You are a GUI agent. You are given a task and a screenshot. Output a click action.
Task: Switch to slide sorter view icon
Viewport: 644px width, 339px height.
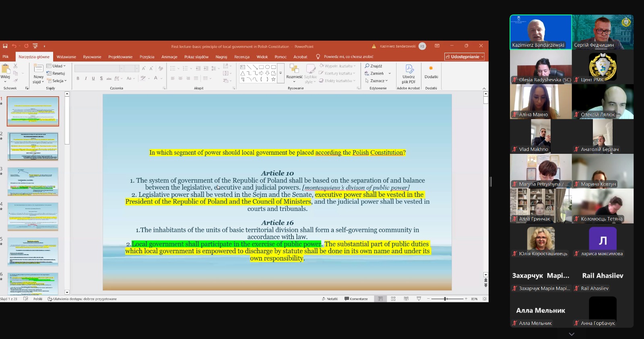click(x=393, y=299)
